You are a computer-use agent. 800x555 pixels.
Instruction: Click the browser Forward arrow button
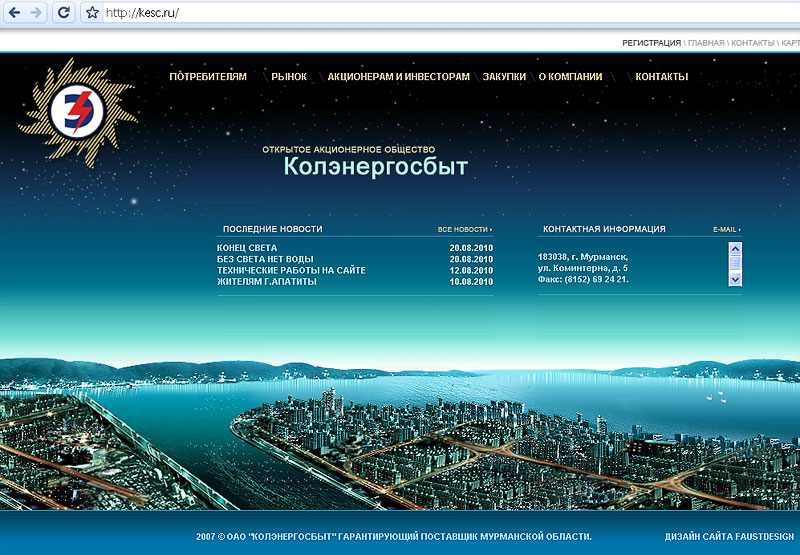[x=37, y=13]
